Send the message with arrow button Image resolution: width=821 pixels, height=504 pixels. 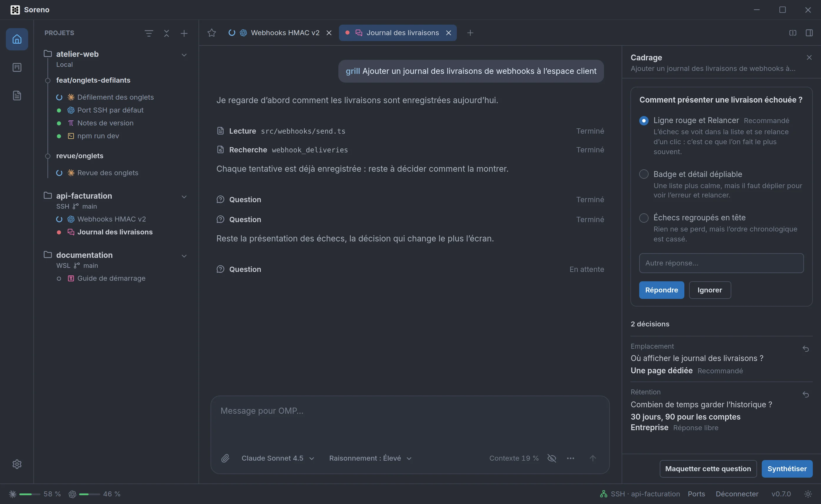click(593, 458)
